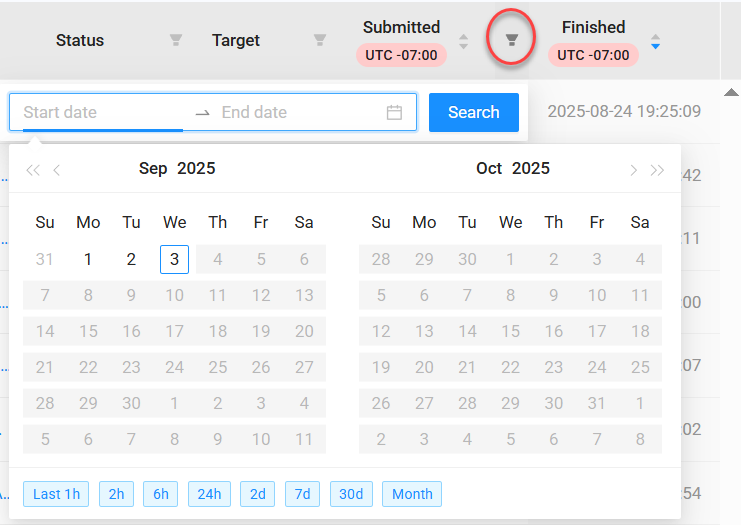Click the Status column filter icon
The width and height of the screenshot is (741, 525).
pyautogui.click(x=176, y=41)
